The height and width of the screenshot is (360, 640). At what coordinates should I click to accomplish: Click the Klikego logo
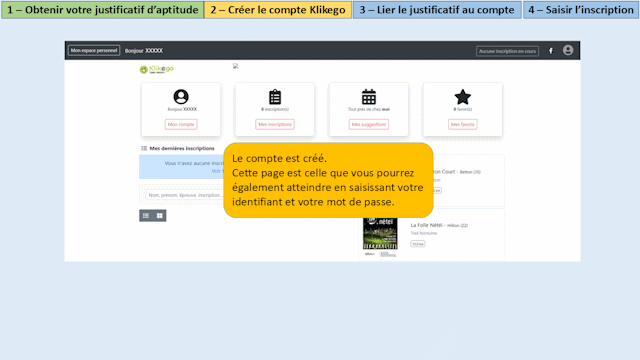[157, 69]
